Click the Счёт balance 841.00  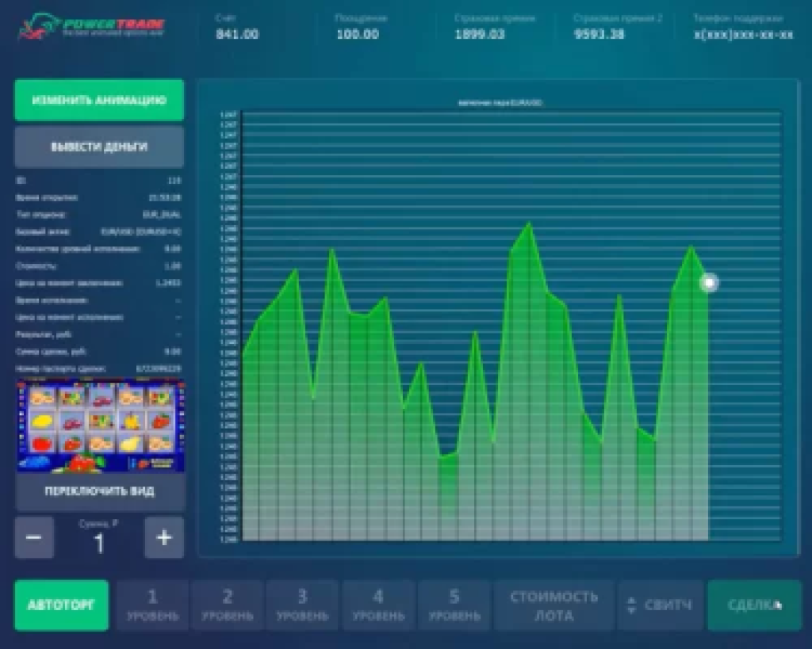click(237, 34)
